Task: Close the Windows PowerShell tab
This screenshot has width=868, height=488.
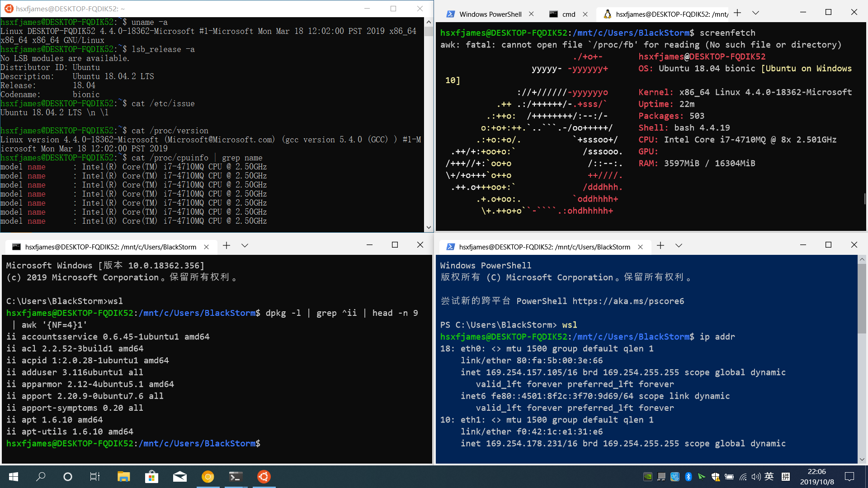Action: click(x=531, y=14)
